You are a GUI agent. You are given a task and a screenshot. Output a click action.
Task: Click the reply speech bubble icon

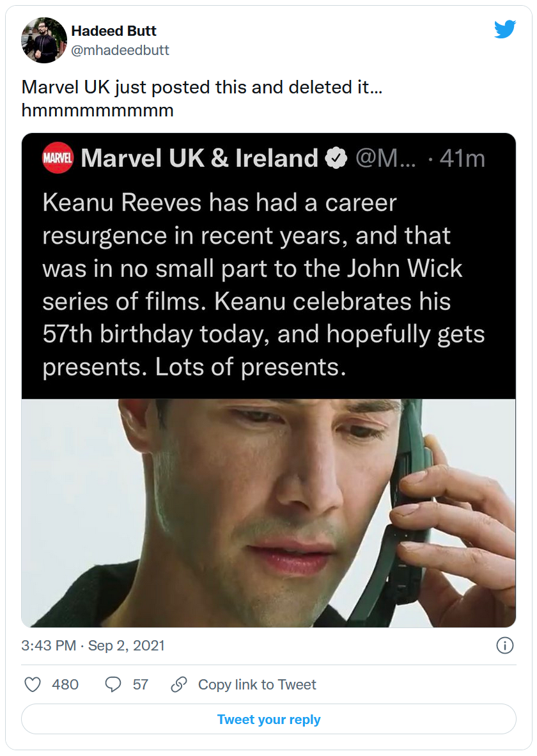[x=113, y=684]
